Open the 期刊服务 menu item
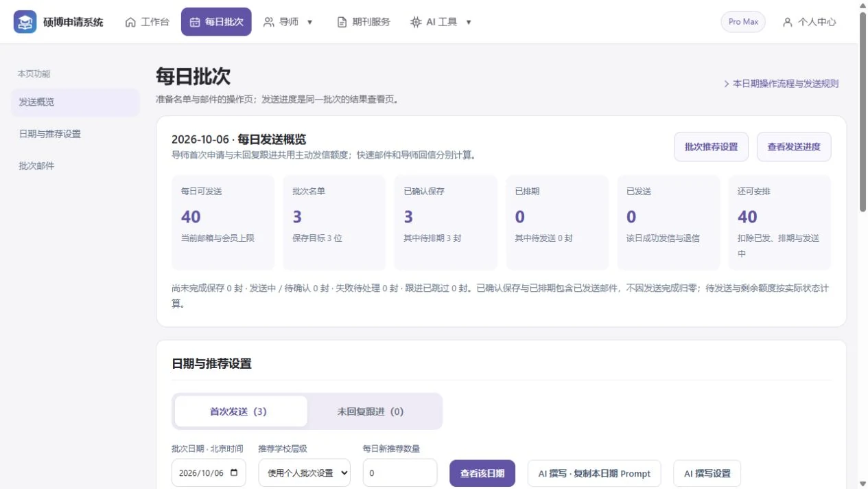The width and height of the screenshot is (868, 489). tap(364, 22)
